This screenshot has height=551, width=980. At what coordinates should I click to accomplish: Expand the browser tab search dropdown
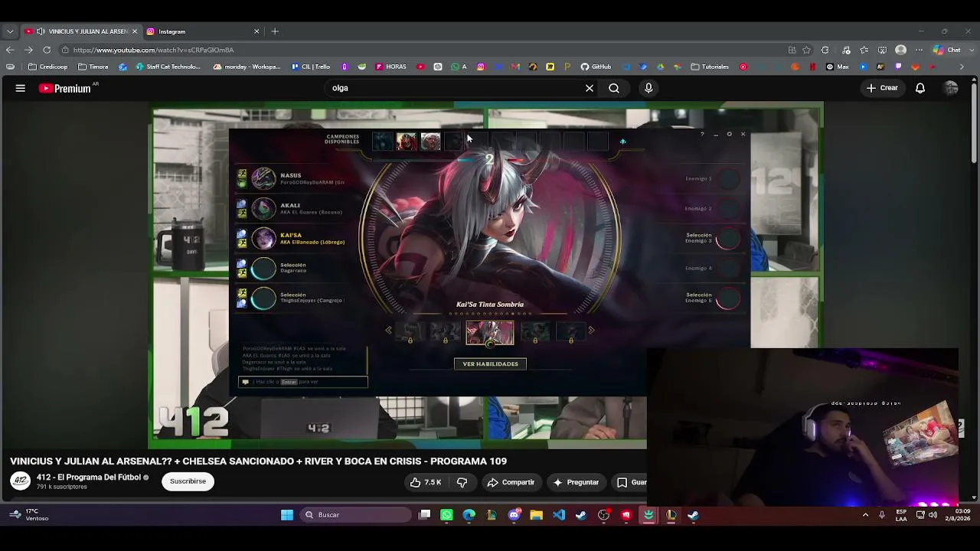pyautogui.click(x=10, y=31)
